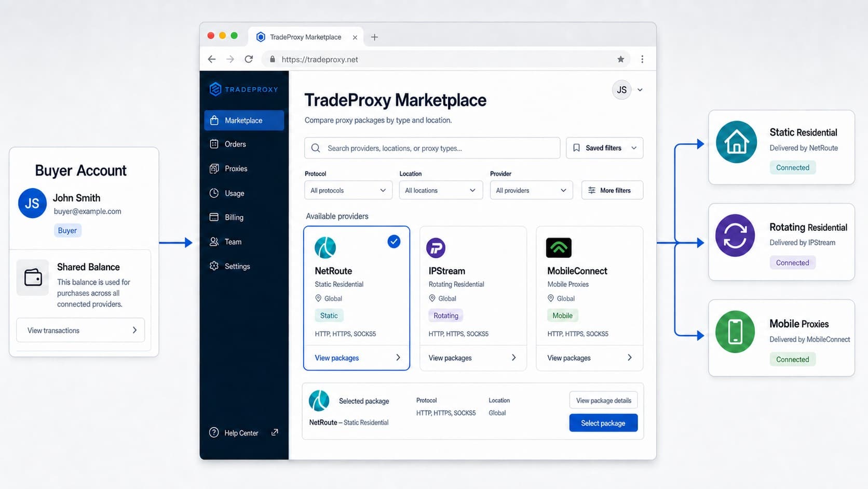
Task: Open the All locations dropdown
Action: pos(441,190)
